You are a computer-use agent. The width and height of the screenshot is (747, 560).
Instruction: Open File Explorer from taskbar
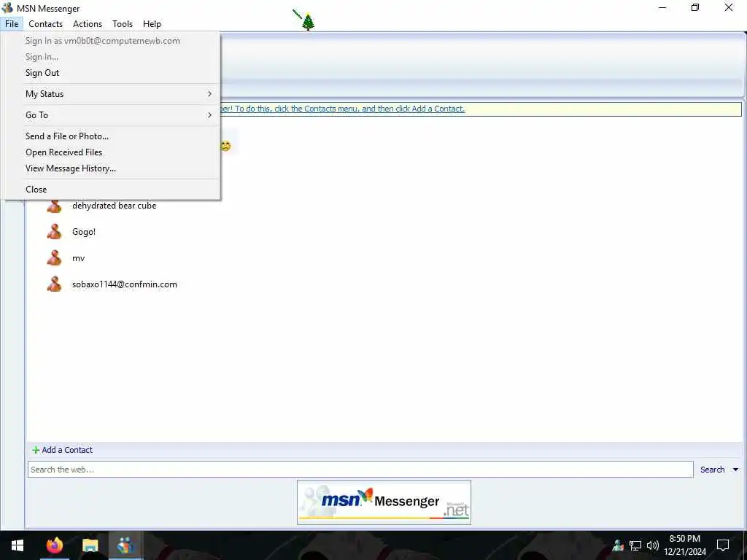90,545
